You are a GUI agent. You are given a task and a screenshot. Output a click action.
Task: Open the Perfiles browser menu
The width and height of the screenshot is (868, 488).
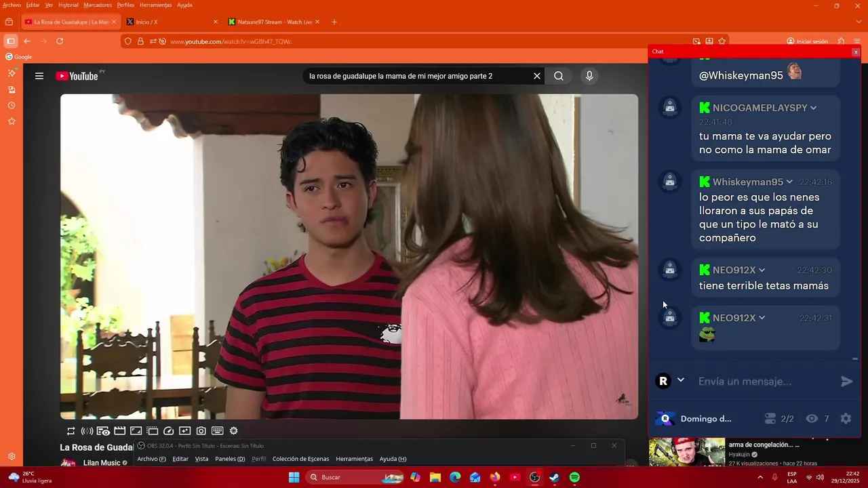coord(125,5)
